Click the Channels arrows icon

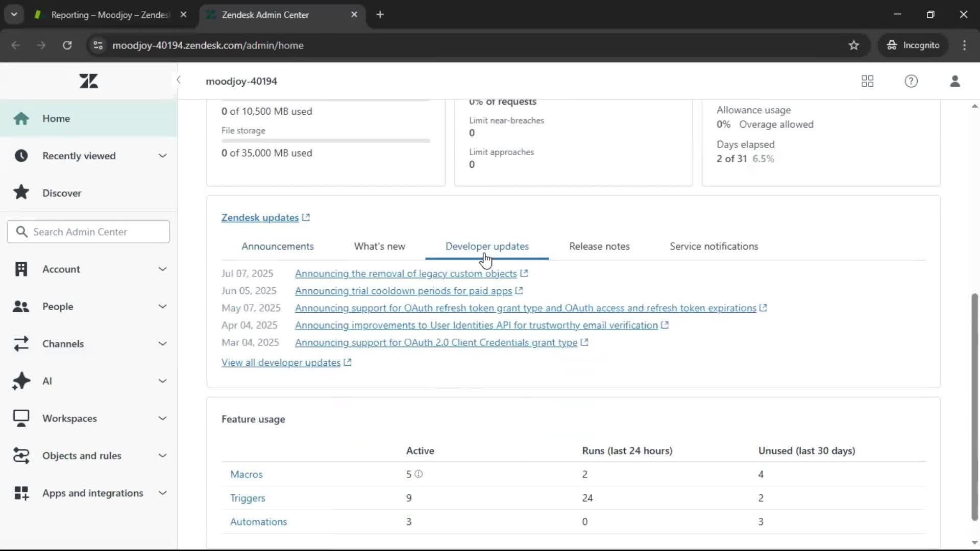[21, 343]
